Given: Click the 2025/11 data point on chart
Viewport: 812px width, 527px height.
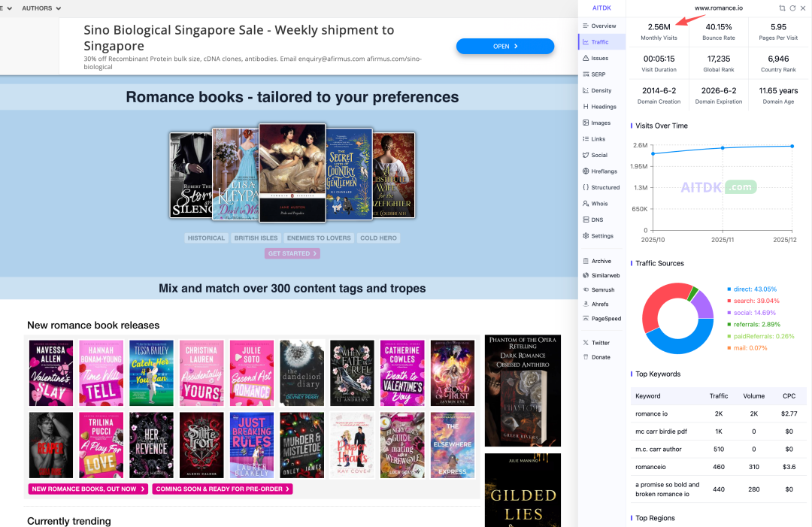Looking at the screenshot, I should pyautogui.click(x=723, y=148).
